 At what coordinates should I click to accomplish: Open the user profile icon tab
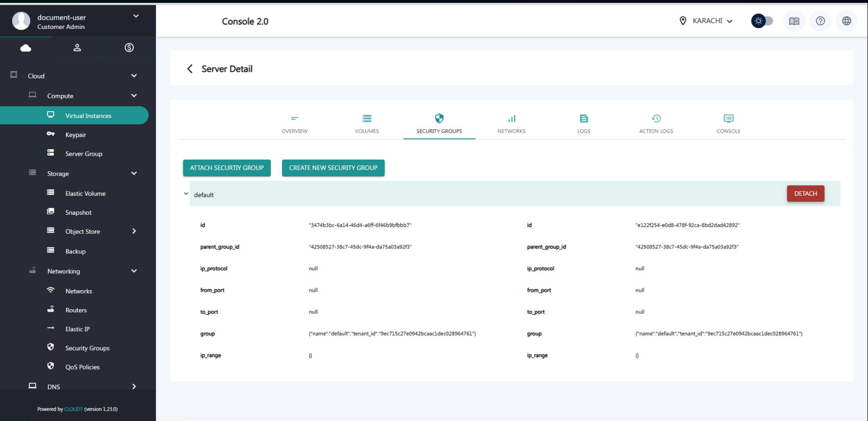click(77, 48)
